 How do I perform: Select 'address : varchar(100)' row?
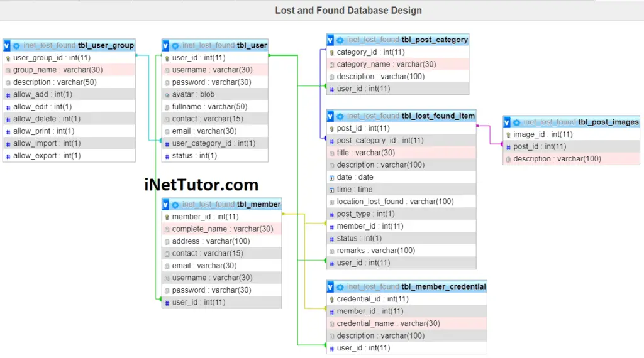(x=222, y=241)
